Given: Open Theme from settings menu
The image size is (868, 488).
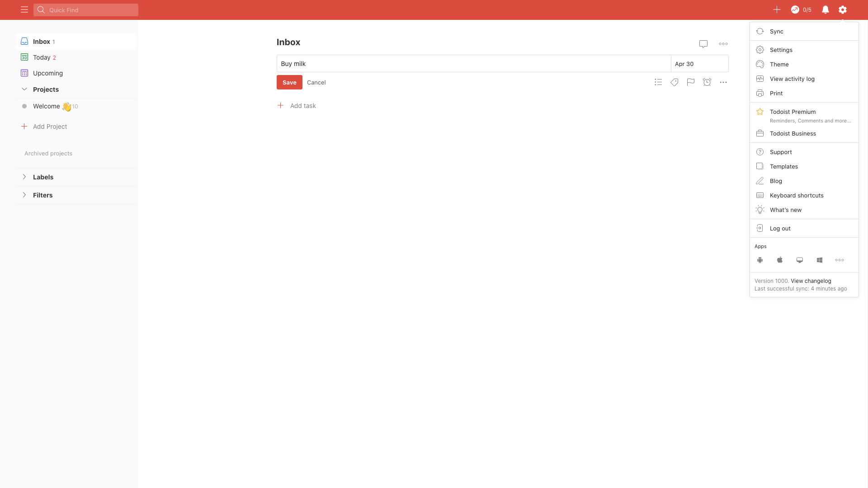Looking at the screenshot, I should [x=779, y=64].
